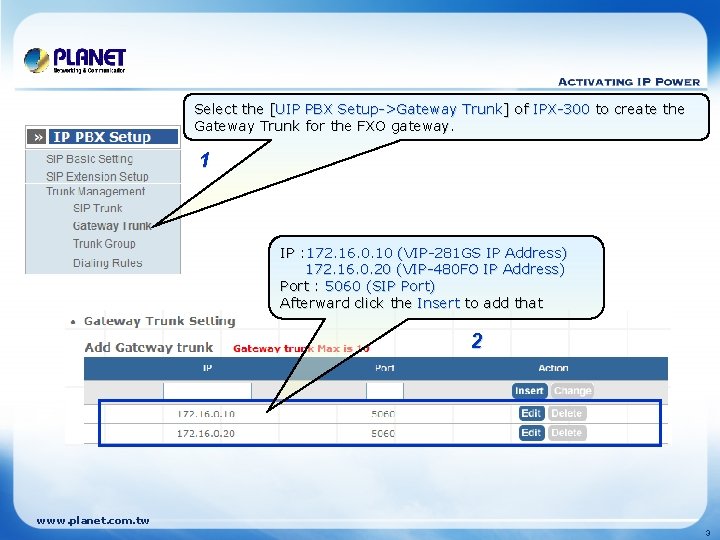Click port 5060 in the 172.16.0.20 row
The image size is (720, 540).
click(383, 433)
